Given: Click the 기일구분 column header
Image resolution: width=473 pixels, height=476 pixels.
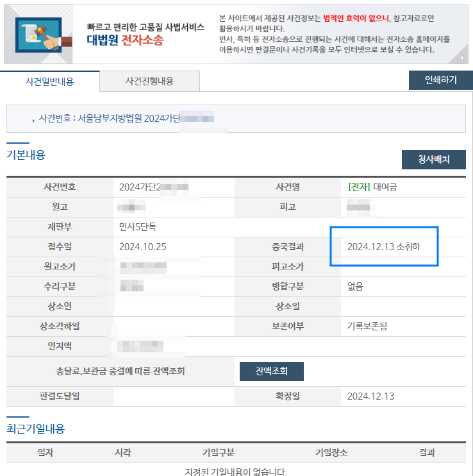Looking at the screenshot, I should point(219,453).
